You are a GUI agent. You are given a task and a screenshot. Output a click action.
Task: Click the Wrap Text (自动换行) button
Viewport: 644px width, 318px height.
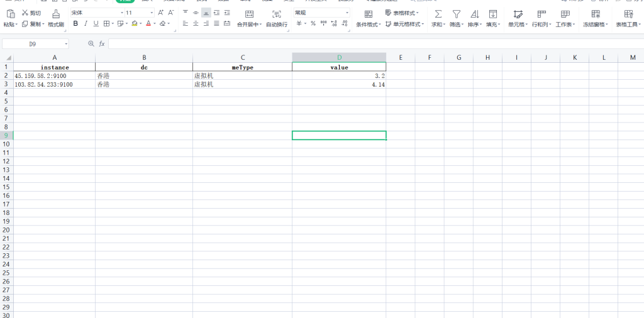277,13
